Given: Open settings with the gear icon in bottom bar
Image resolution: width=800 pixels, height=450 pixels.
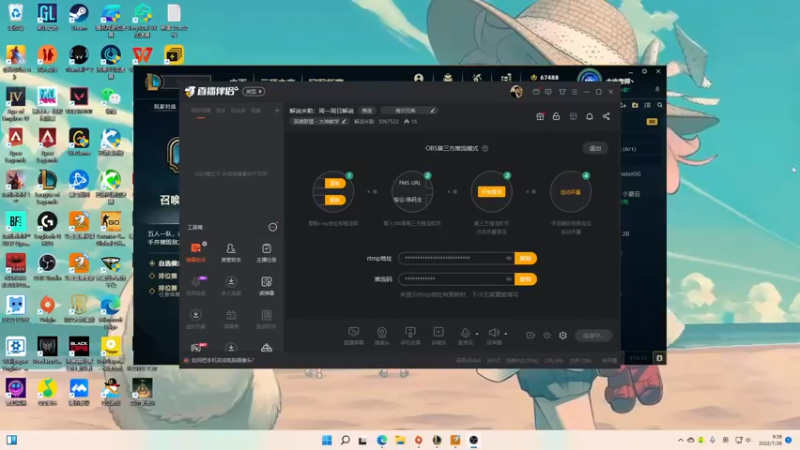Looking at the screenshot, I should point(563,335).
